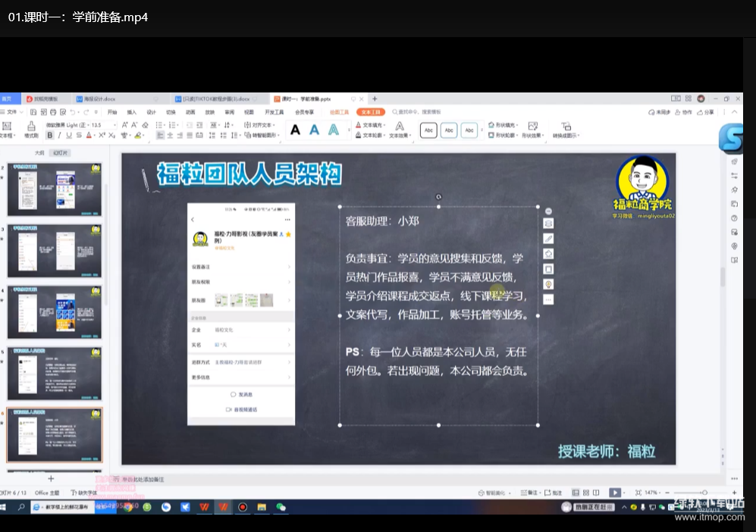Apply the black text art style A
Screen dimensions: 756x532
pos(295,130)
